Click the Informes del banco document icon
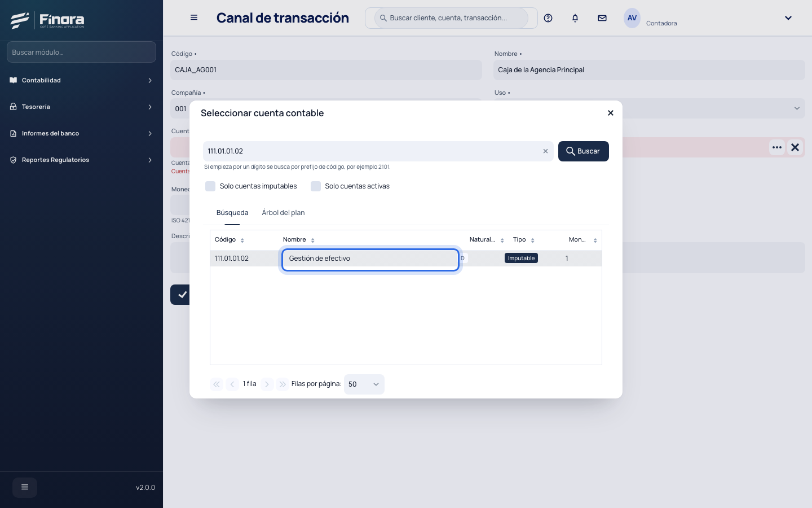 point(14,133)
